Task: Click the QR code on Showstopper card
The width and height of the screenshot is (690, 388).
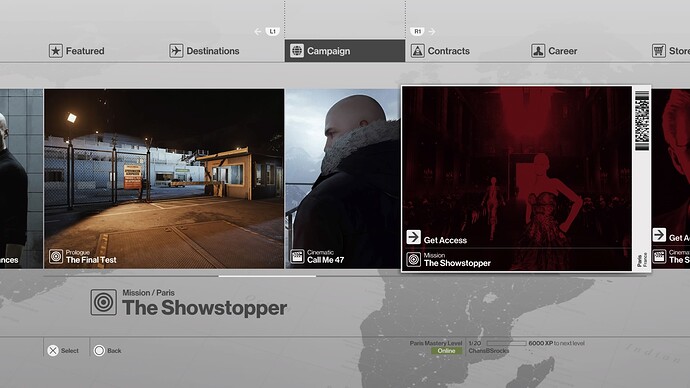Action: coord(642,120)
